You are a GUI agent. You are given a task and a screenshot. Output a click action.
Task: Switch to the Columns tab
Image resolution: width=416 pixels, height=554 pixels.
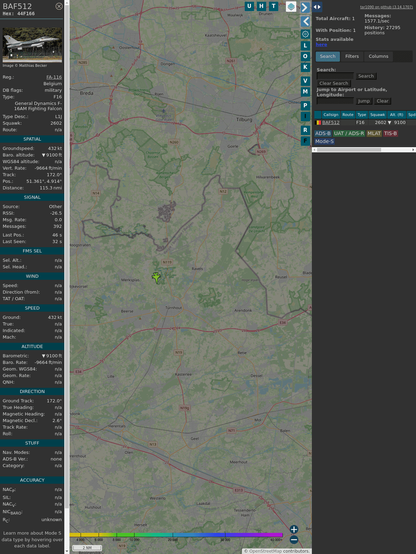coord(378,56)
